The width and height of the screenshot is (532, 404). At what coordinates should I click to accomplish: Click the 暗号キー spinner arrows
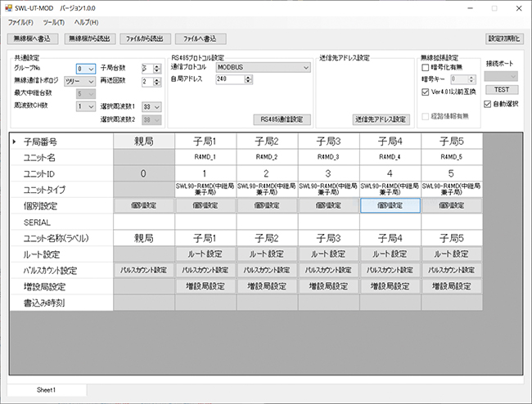click(x=471, y=79)
